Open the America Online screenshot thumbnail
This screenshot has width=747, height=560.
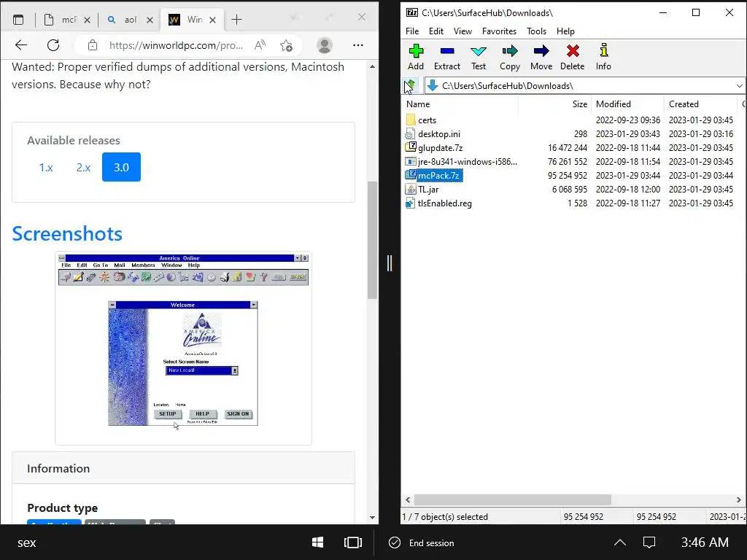pyautogui.click(x=183, y=348)
